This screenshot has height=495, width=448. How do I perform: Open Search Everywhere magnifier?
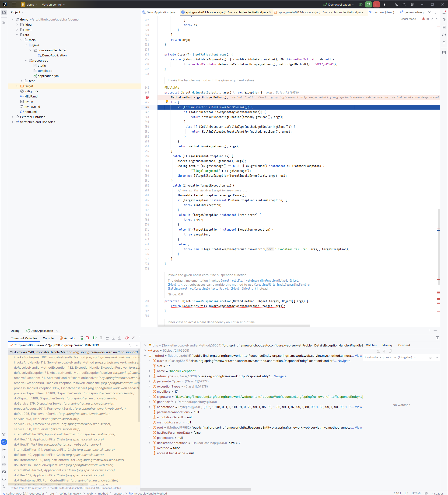[x=404, y=4]
